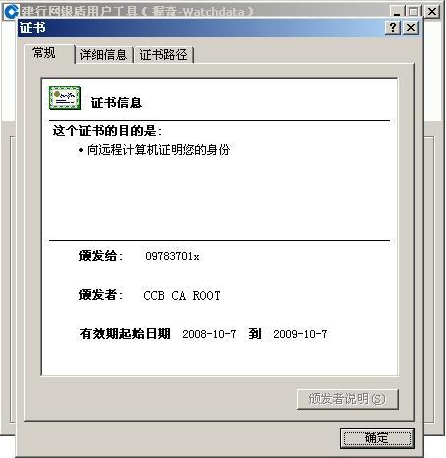The height and width of the screenshot is (458, 446).
Task: Close the 证书 dialog with the X button
Action: 411,27
